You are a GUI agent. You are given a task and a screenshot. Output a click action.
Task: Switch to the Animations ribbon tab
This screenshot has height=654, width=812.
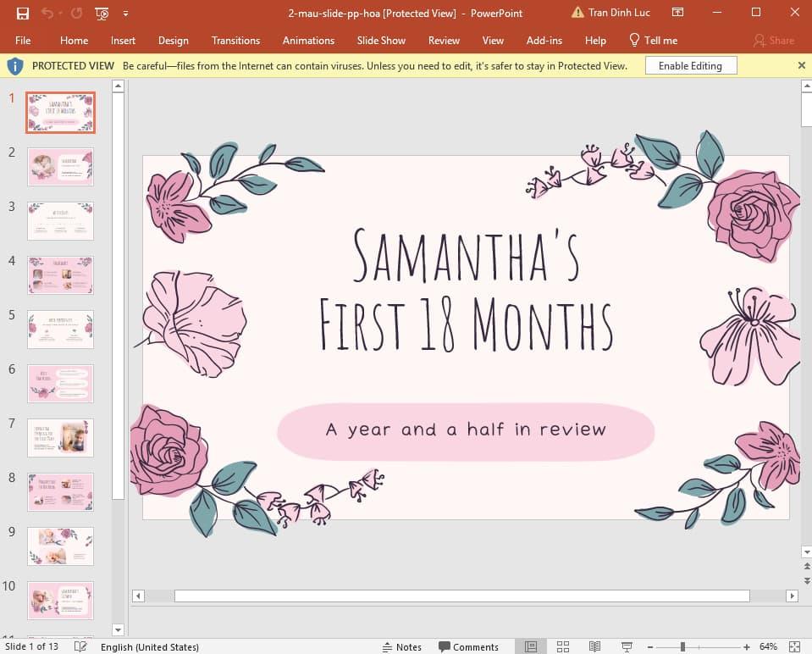point(307,40)
